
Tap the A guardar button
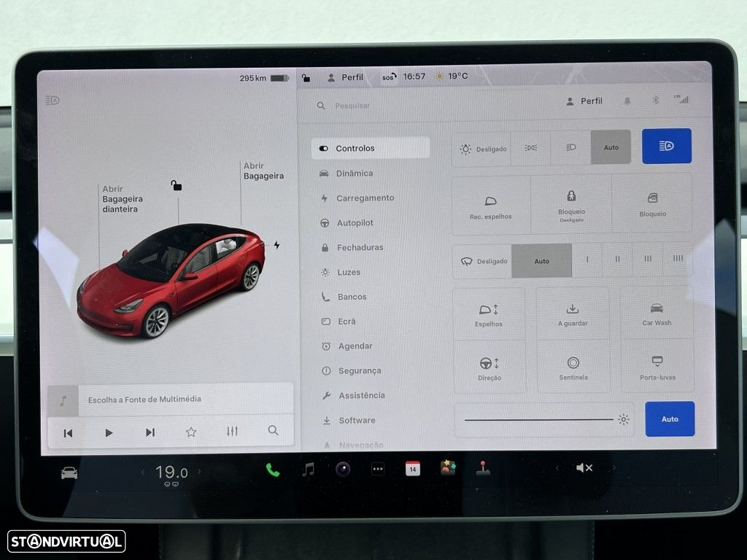coord(573,314)
